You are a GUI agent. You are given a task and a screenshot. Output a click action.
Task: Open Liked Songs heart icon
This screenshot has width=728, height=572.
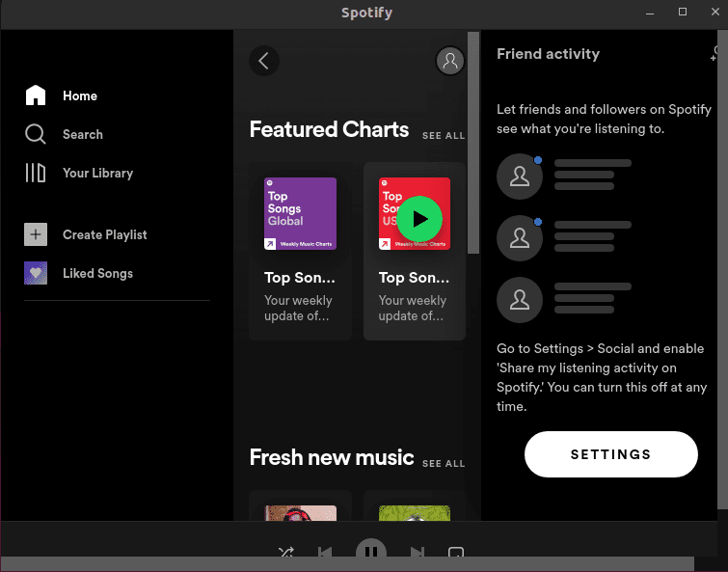[36, 273]
